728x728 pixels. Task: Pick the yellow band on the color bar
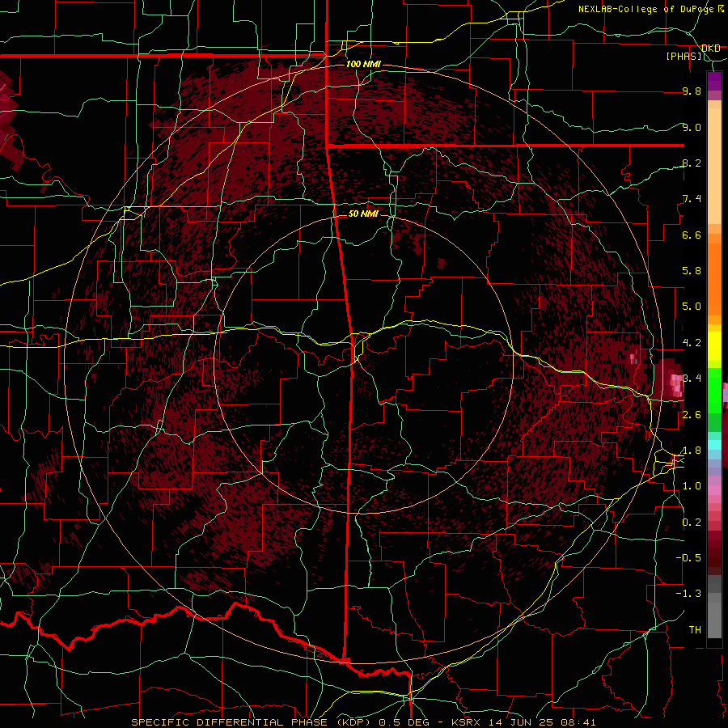pyautogui.click(x=714, y=346)
